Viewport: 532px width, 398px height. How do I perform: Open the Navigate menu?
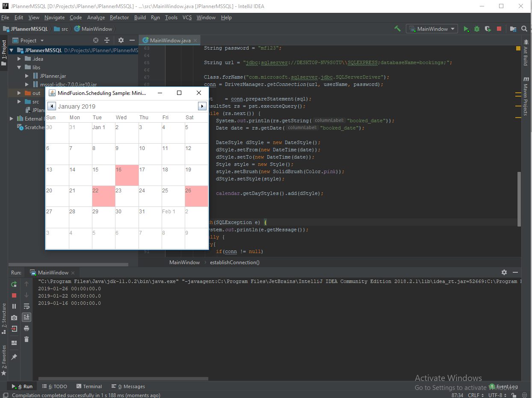(54, 18)
